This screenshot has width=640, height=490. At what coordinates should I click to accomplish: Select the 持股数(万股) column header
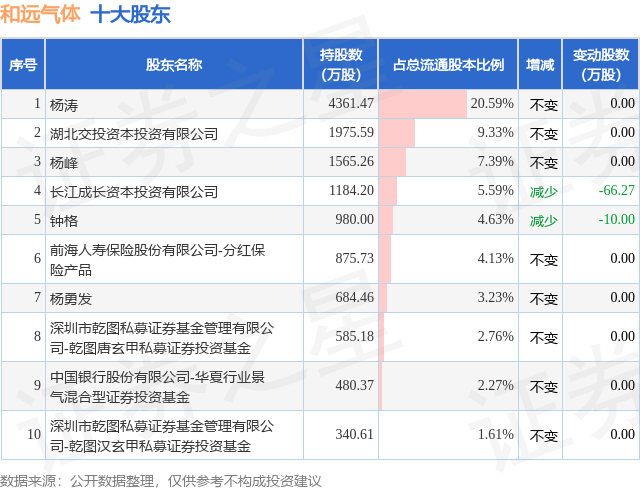[341, 65]
